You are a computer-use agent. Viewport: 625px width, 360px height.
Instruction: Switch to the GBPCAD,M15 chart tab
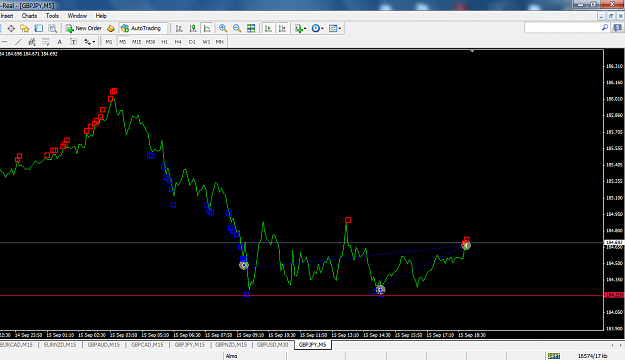pyautogui.click(x=147, y=345)
